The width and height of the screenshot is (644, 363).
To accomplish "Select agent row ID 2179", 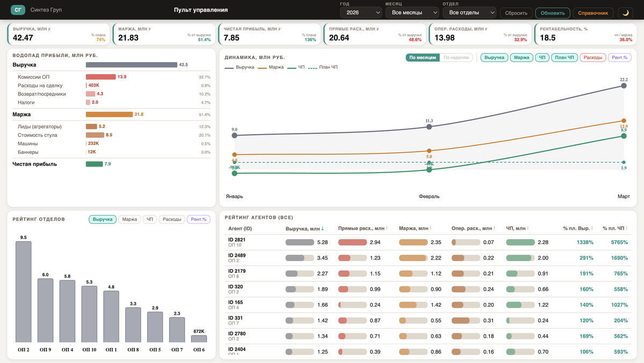I will [428, 273].
